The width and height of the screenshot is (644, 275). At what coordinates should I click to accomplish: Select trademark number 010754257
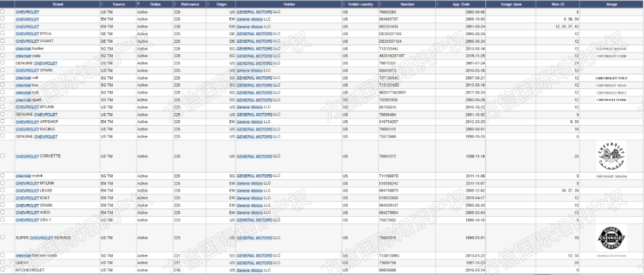(388, 121)
